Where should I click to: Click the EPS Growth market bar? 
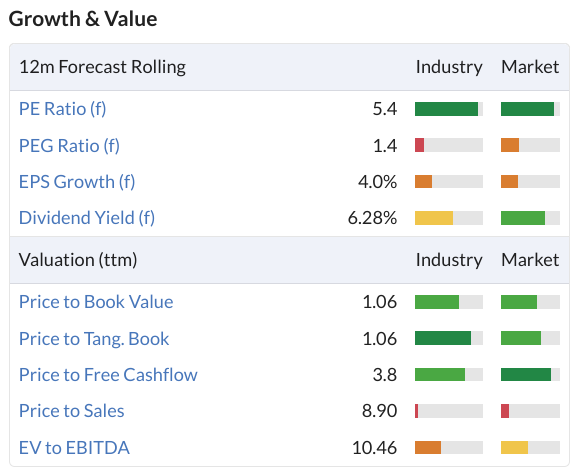(x=530, y=182)
